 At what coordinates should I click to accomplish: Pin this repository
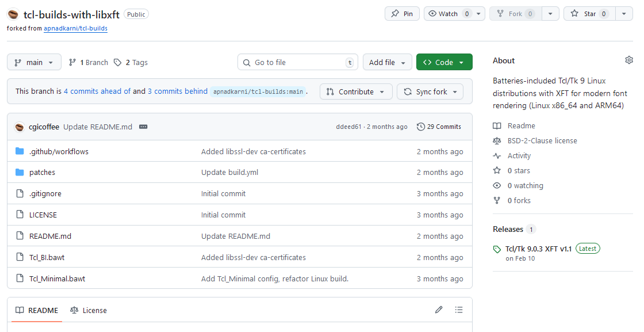402,14
